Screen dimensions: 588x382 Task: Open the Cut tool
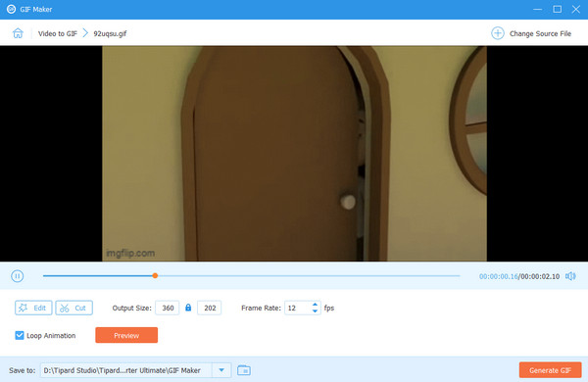tap(73, 308)
